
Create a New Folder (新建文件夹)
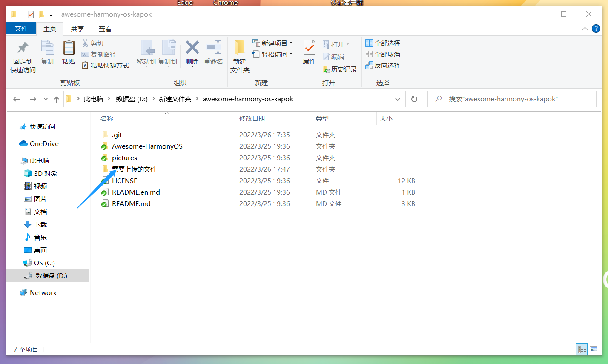[240, 57]
